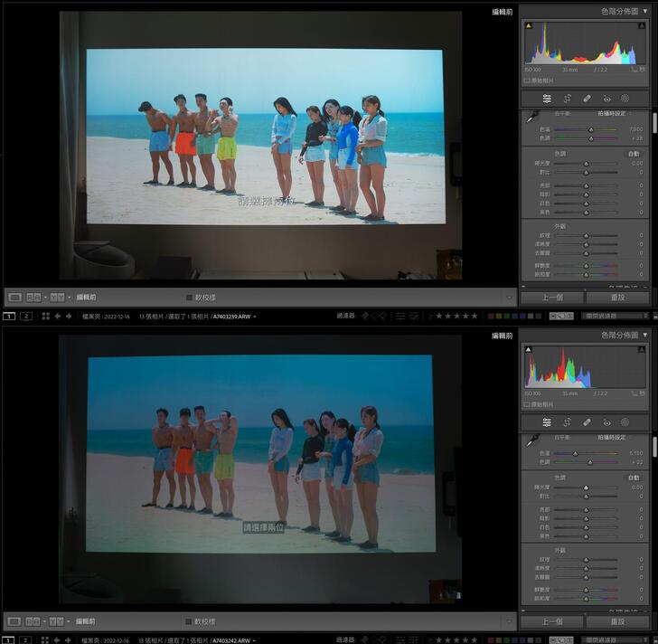The width and height of the screenshot is (658, 644).
Task: Toggle highlight clipping triangle in lower histogram
Action: [642, 349]
